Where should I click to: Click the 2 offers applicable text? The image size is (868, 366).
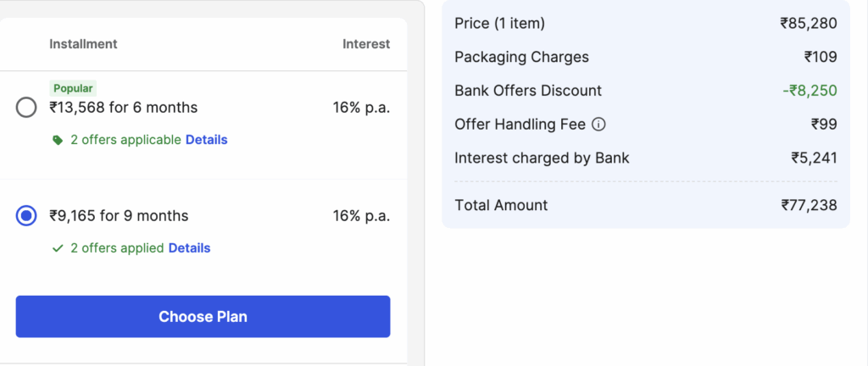tap(125, 140)
